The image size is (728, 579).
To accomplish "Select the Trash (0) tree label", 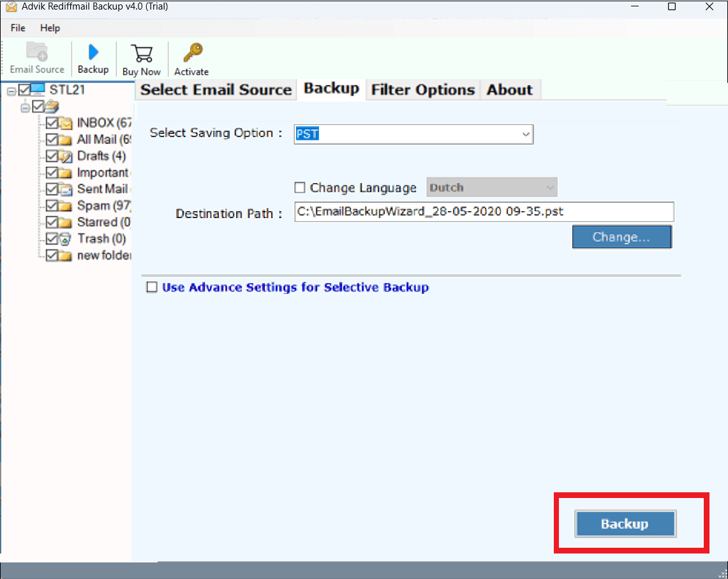I will pyautogui.click(x=101, y=239).
